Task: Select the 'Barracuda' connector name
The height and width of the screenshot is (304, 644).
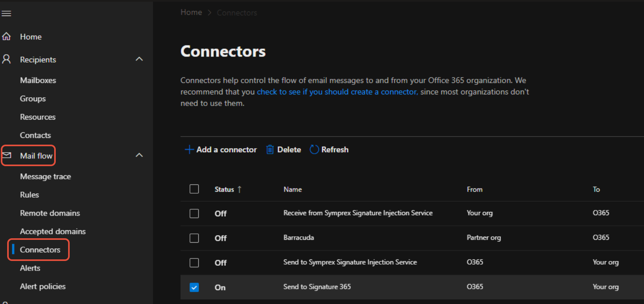Action: pyautogui.click(x=299, y=237)
